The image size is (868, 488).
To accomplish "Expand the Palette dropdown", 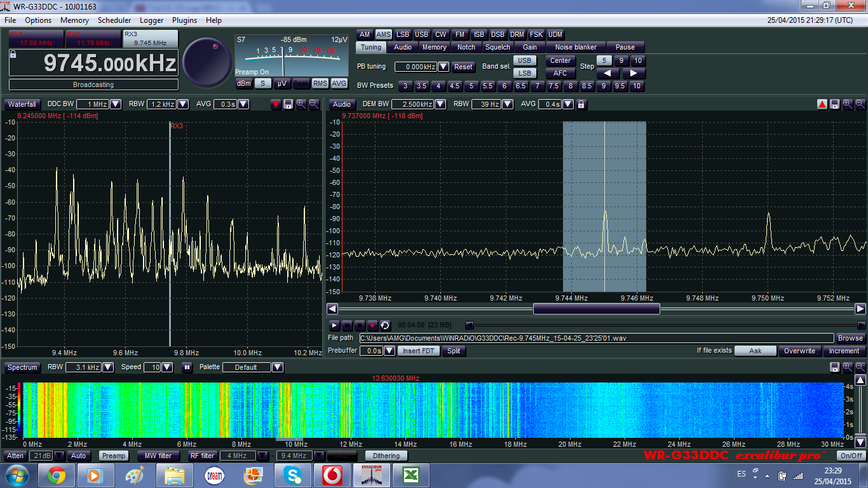I will [x=278, y=367].
